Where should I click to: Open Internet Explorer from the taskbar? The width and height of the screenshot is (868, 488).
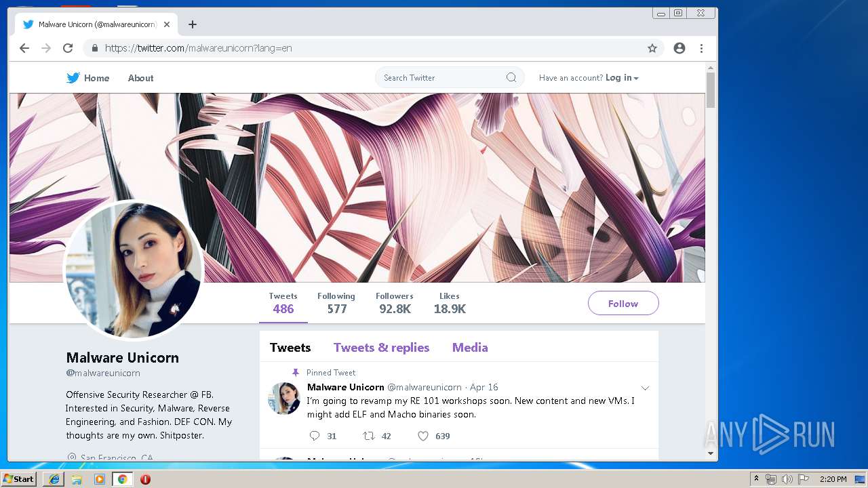pos(54,479)
